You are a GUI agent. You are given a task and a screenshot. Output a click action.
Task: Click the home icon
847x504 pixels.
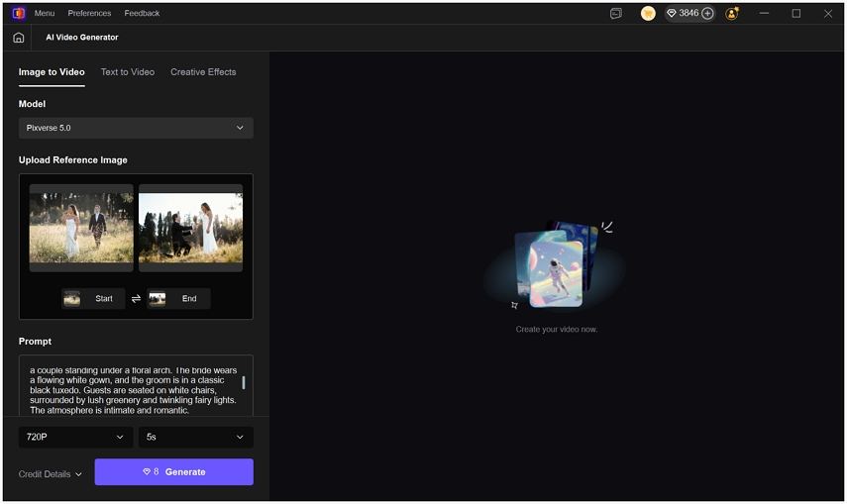(x=18, y=38)
